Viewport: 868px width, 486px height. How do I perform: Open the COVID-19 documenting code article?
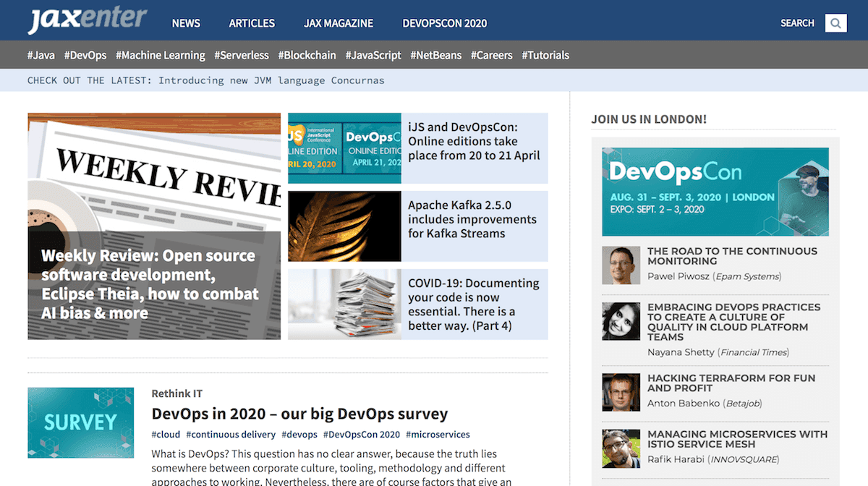pyautogui.click(x=474, y=304)
